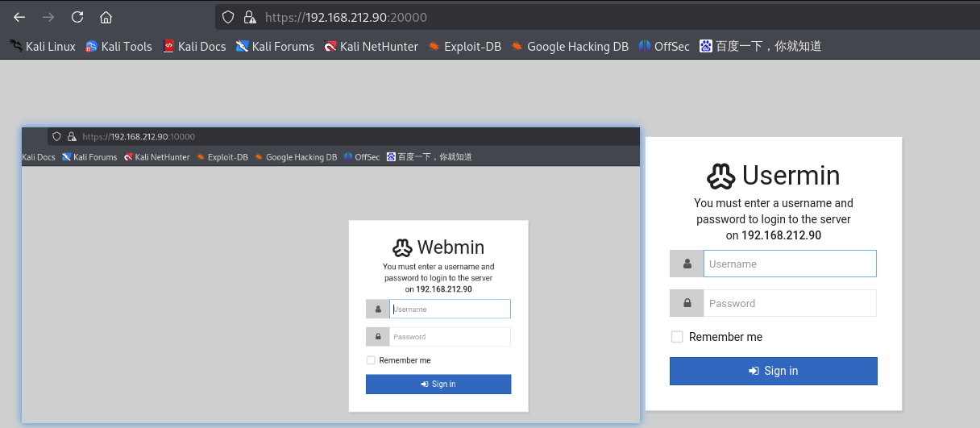Click the insecure padlock warning icon in the main address bar
This screenshot has width=980, height=428.
249,17
